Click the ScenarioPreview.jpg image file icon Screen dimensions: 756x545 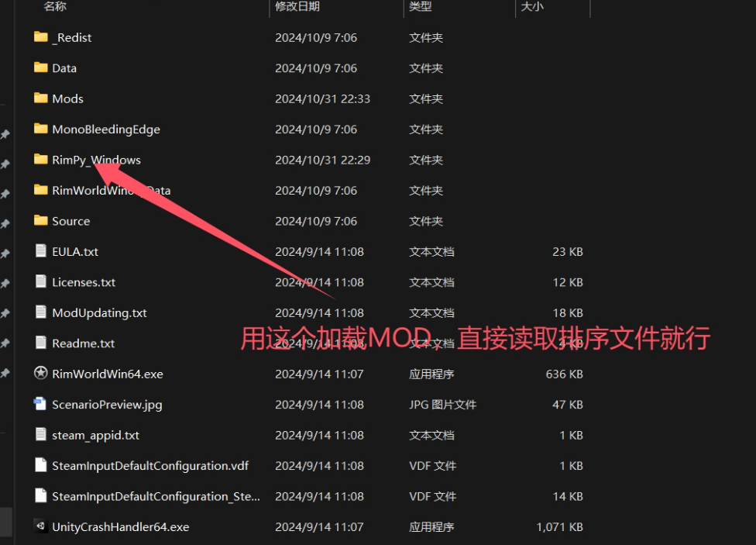point(41,404)
